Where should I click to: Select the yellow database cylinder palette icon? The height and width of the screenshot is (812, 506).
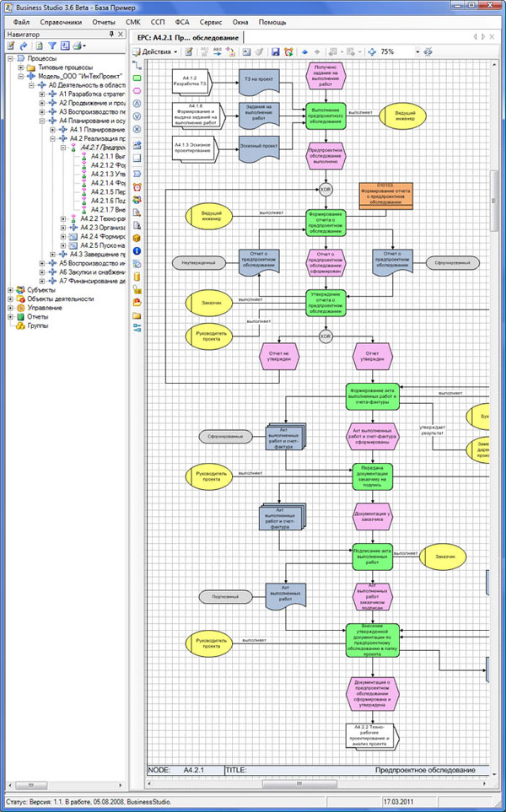tap(137, 276)
